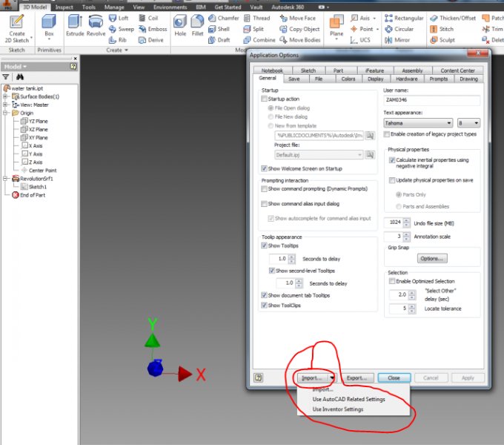The width and height of the screenshot is (504, 445).
Task: Select the Derive tool
Action: [150, 40]
